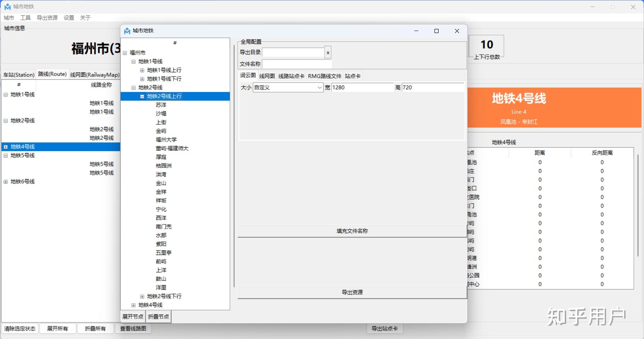The width and height of the screenshot is (644, 339).
Task: Open the 大小 size dropdown showing 自定义
Action: point(287,87)
